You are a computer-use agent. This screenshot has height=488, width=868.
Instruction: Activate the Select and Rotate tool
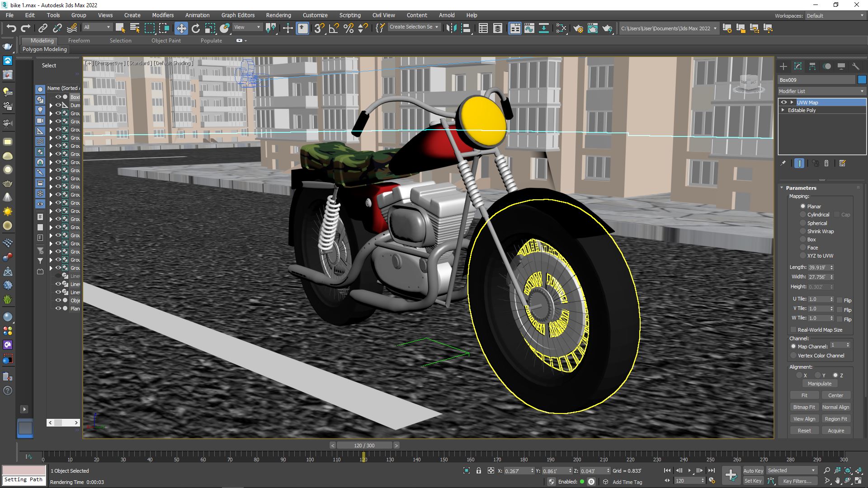[195, 28]
